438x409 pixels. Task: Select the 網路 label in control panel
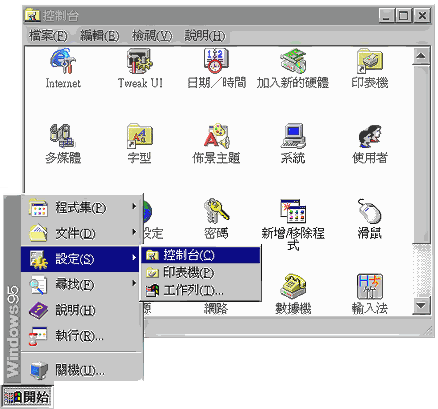pyautogui.click(x=216, y=309)
